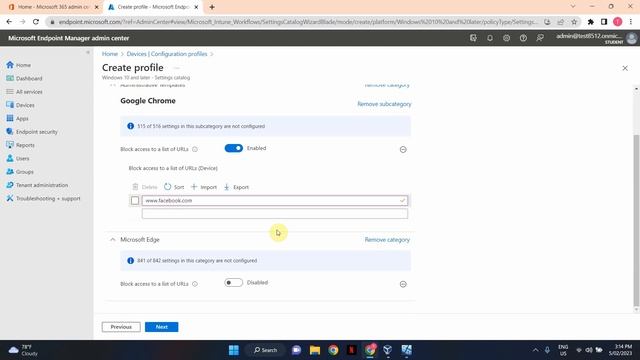
Task: Show info for Edge Block access to URLs
Action: coord(195,284)
